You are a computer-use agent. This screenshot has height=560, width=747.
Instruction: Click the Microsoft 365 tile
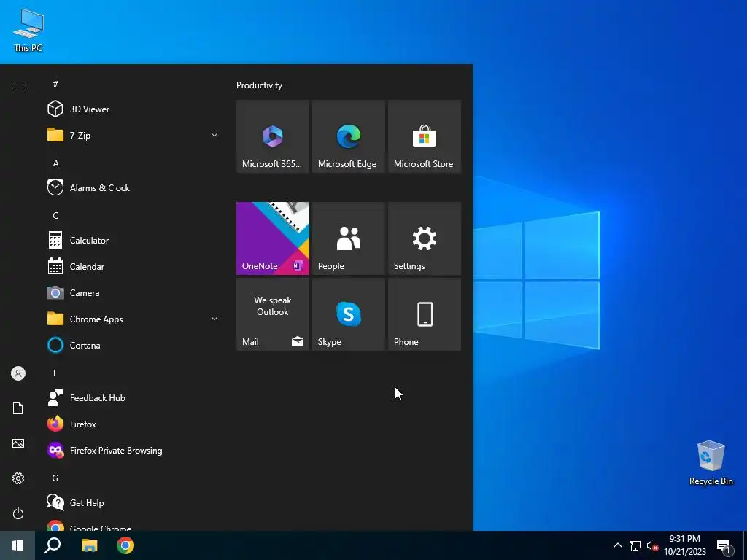[x=273, y=136]
